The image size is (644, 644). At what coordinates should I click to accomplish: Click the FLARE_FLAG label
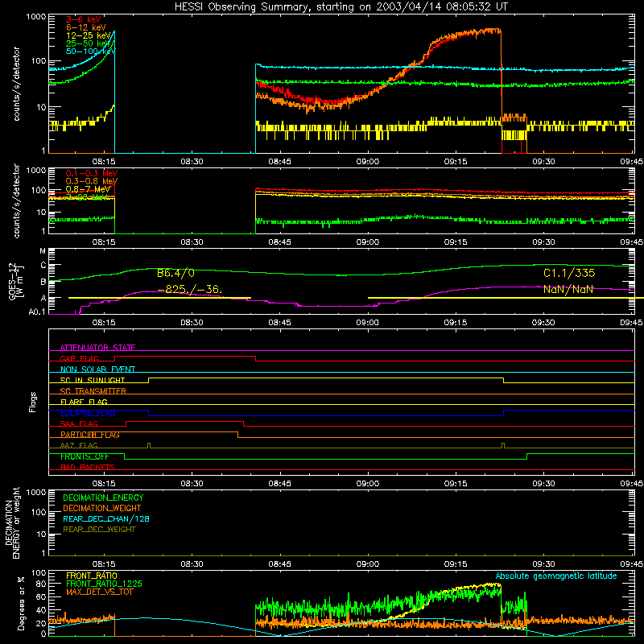pyautogui.click(x=84, y=402)
